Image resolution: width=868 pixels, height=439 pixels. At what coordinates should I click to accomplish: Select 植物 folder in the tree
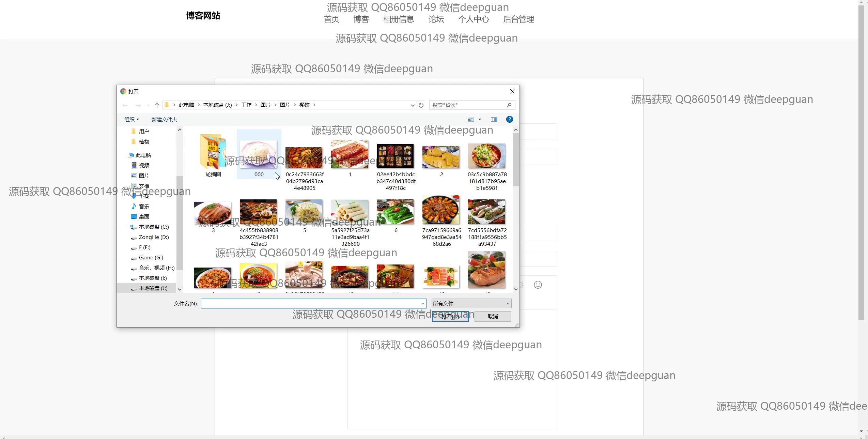(144, 141)
